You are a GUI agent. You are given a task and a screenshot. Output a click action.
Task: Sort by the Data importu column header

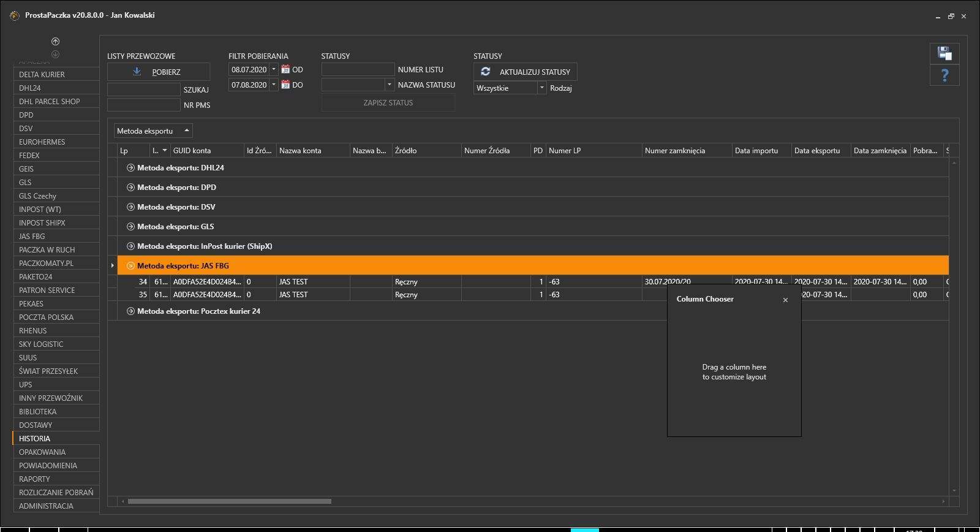pyautogui.click(x=762, y=150)
